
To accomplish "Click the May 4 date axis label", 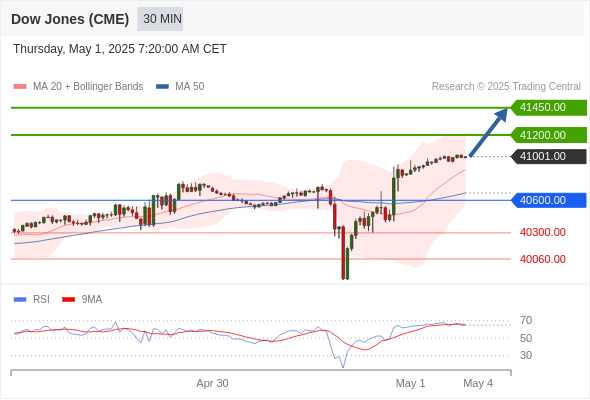I will point(478,383).
